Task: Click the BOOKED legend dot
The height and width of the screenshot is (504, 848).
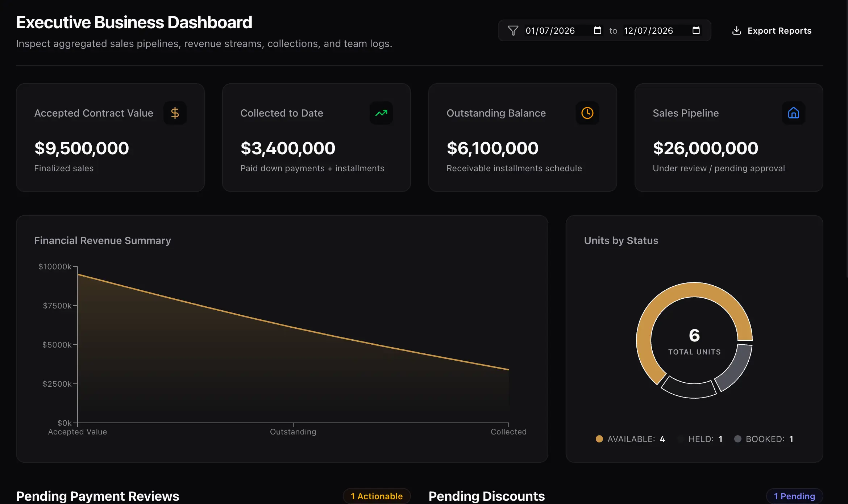Action: pyautogui.click(x=738, y=439)
